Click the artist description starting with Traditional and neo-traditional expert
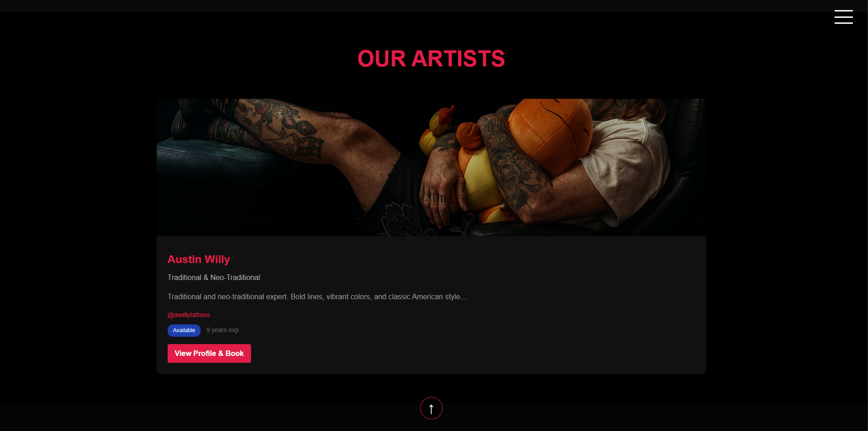The width and height of the screenshot is (868, 431). tap(318, 296)
